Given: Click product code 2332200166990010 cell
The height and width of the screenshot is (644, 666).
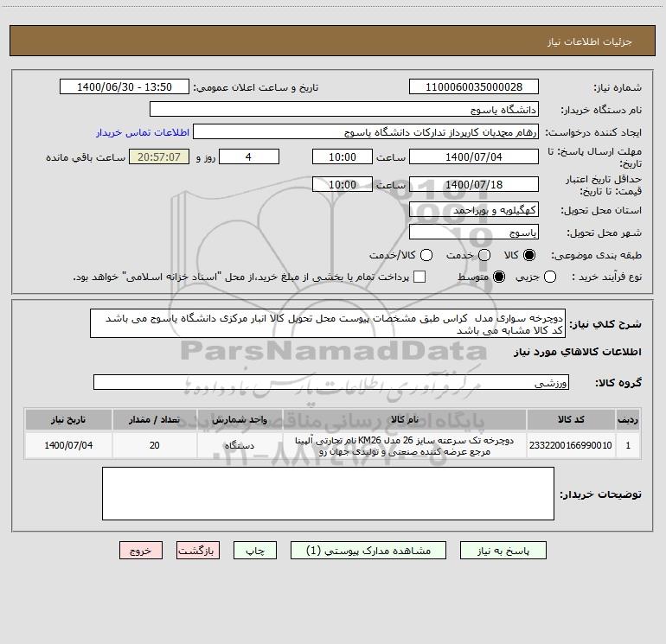Looking at the screenshot, I should point(571,445).
